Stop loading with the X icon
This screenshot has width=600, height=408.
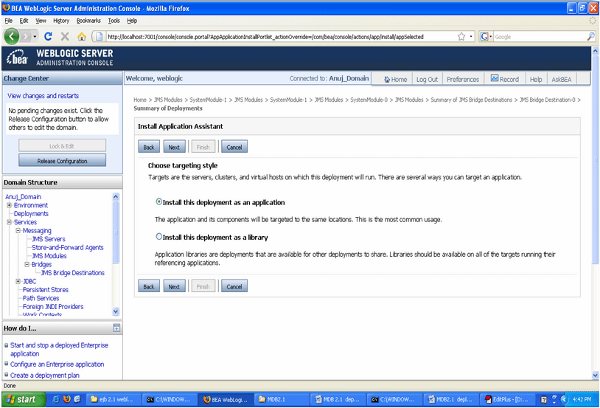point(65,37)
